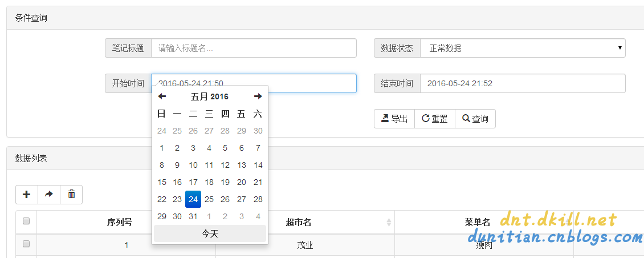Screen dimensions: 644x258
Task: Go to next month in calendar
Action: [x=258, y=96]
